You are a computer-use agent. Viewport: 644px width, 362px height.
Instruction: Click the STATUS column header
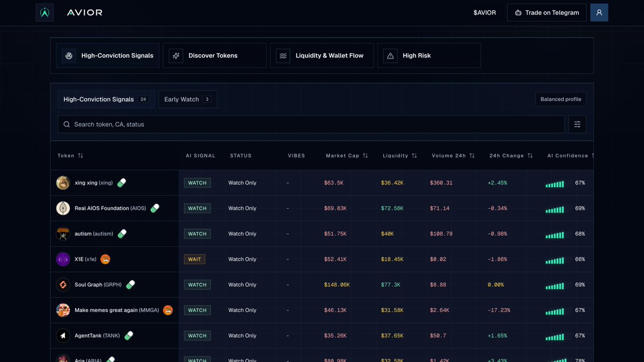click(x=241, y=156)
